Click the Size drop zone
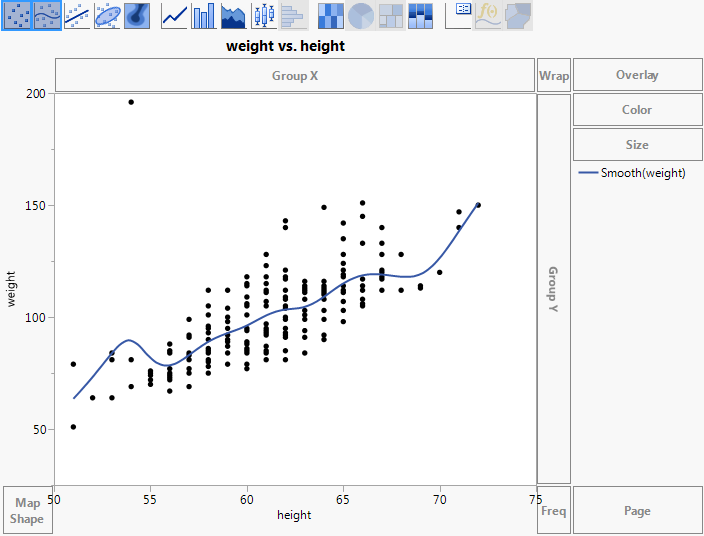The image size is (704, 536). click(x=638, y=145)
